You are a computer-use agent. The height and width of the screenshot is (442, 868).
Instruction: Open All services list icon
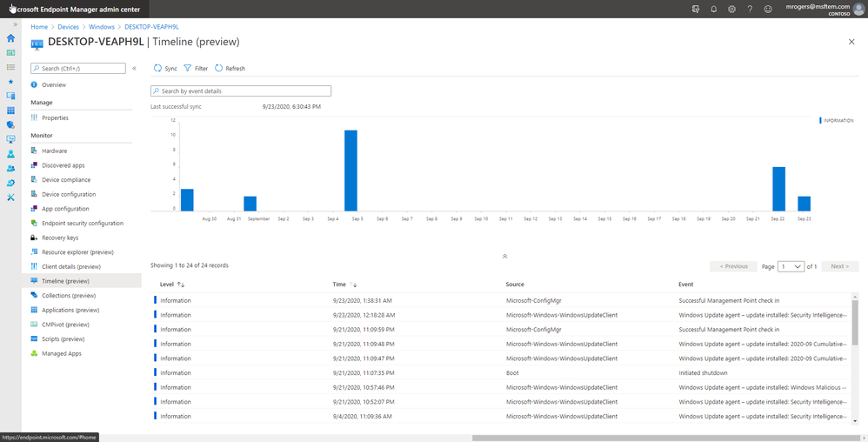tap(10, 67)
